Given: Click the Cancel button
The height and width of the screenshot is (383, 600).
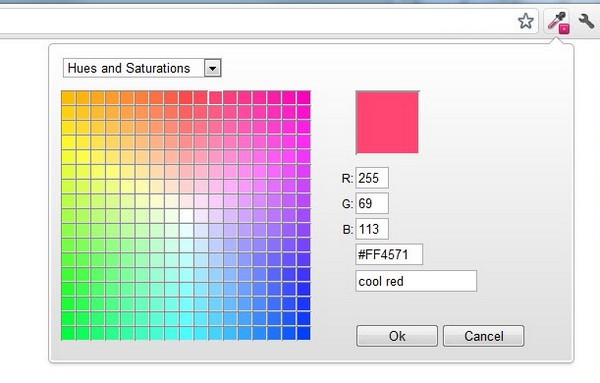Looking at the screenshot, I should click(484, 336).
